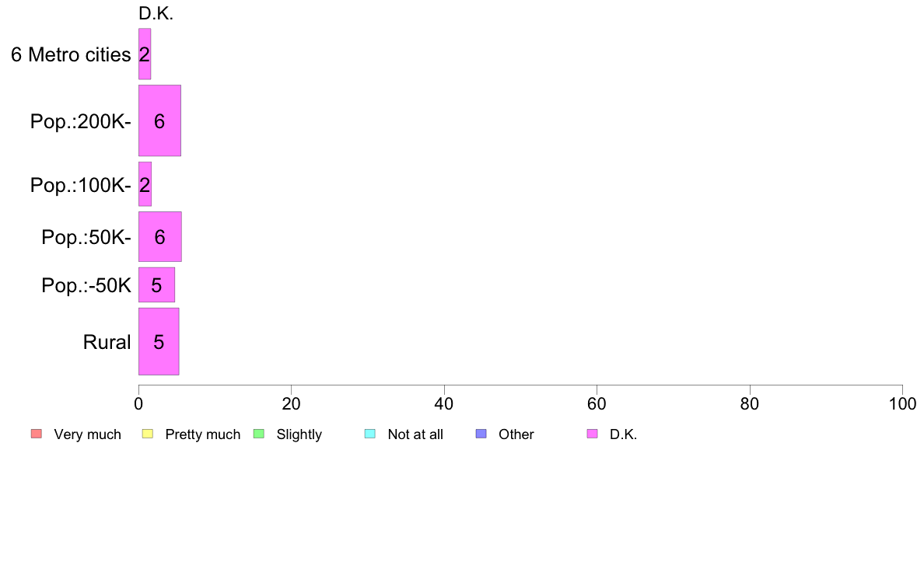This screenshot has height=572, width=924.
Task: Select the Pop.:50K- bar showing 6
Action: point(160,237)
